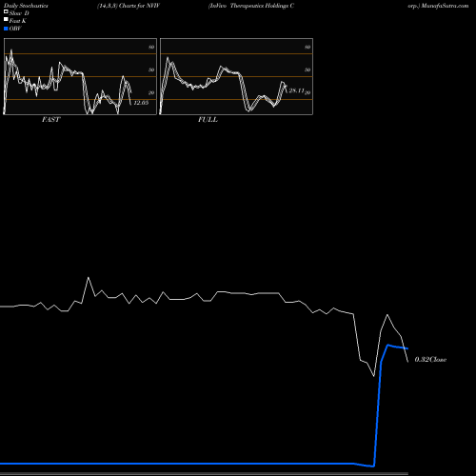Click the 28.11 value in FULL chart
476x476 pixels.
(296, 90)
